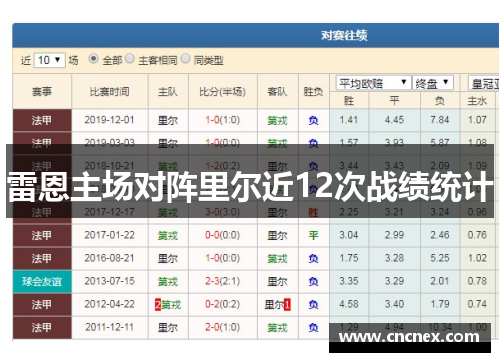Screen dimensions: 500x362
Task: Open the 终盘 dropdown
Action: pos(433,83)
